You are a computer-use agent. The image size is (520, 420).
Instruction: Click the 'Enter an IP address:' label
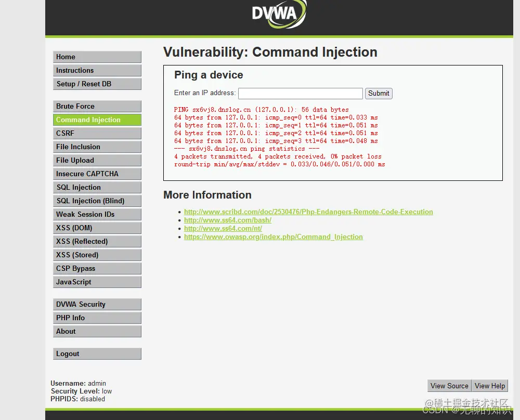(x=205, y=93)
